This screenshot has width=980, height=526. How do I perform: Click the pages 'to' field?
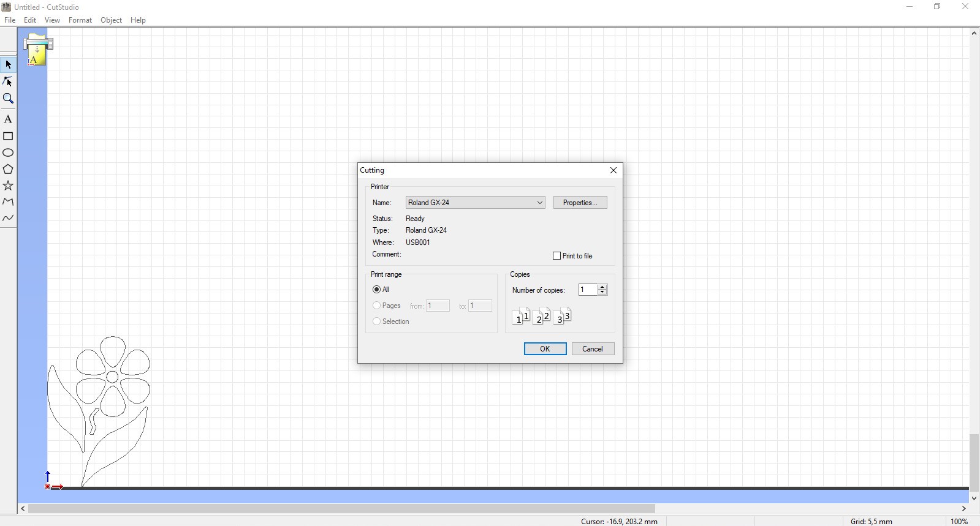480,306
